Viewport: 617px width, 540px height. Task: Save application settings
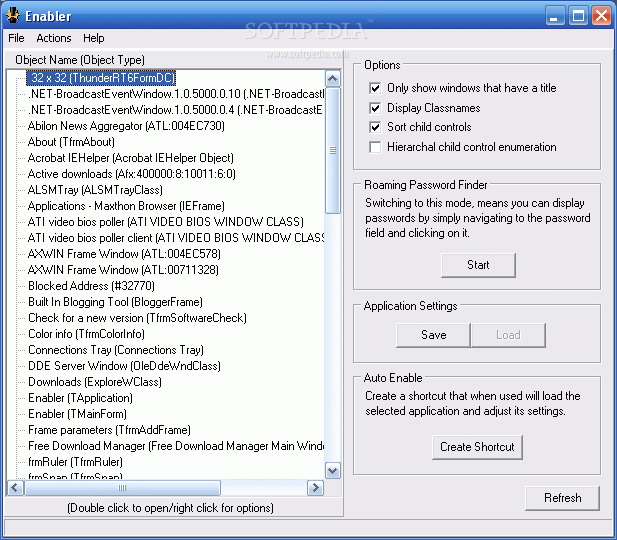pos(433,335)
